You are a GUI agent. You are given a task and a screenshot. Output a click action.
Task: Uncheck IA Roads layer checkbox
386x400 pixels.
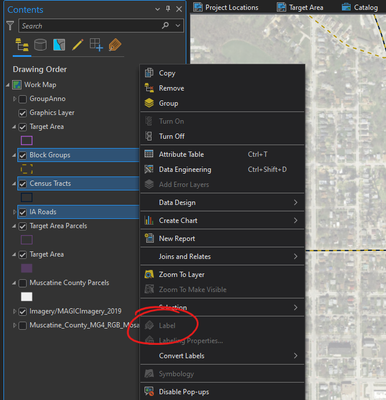(x=23, y=212)
